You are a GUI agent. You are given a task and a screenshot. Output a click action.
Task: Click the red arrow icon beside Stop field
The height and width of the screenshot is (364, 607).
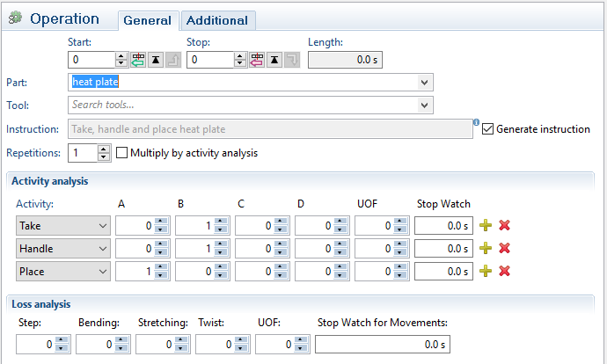pyautogui.click(x=257, y=60)
